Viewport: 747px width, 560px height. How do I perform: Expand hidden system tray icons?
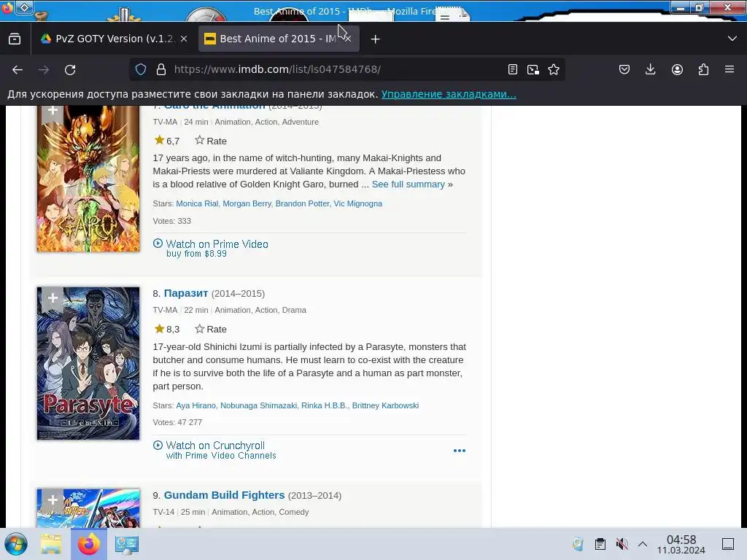tap(643, 544)
